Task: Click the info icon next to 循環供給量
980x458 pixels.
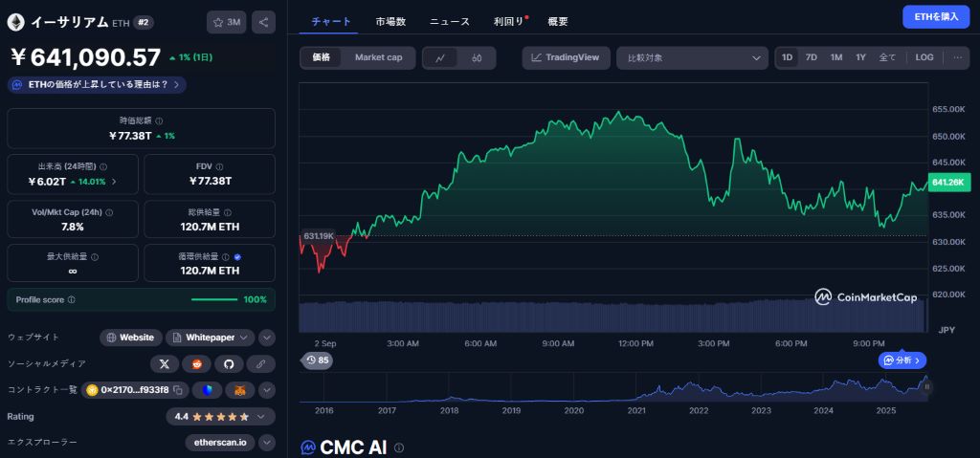Action: (226, 257)
